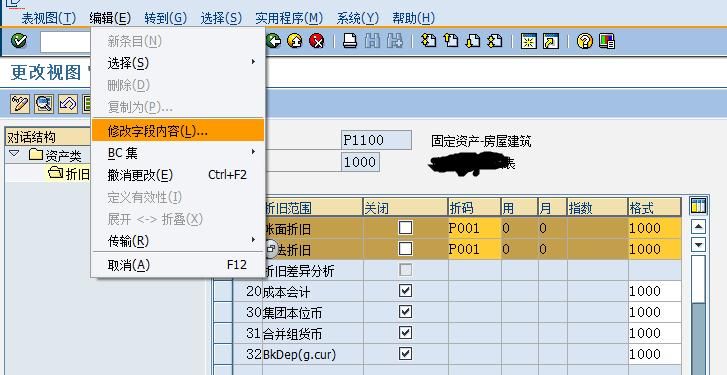Go to first page icon
The width and height of the screenshot is (727, 375).
point(428,41)
